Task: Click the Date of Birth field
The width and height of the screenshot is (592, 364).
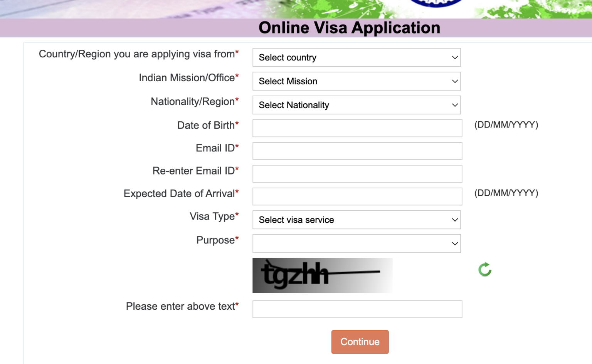Action: click(357, 128)
